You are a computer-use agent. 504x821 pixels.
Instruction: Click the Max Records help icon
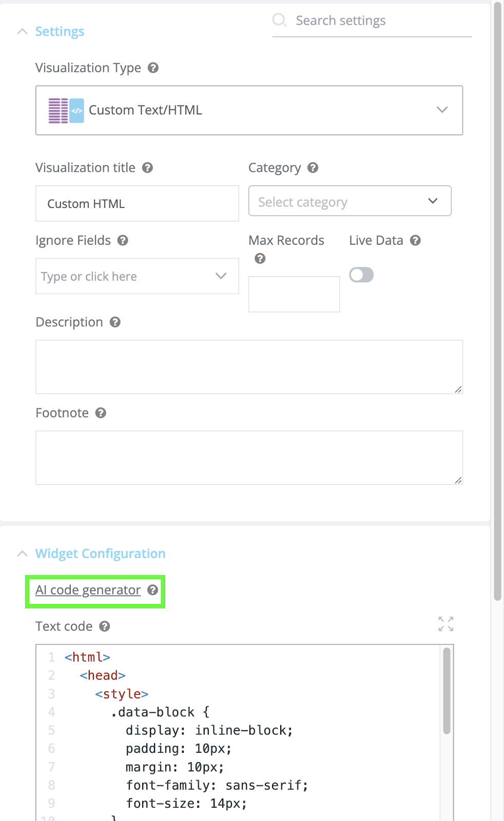[260, 259]
